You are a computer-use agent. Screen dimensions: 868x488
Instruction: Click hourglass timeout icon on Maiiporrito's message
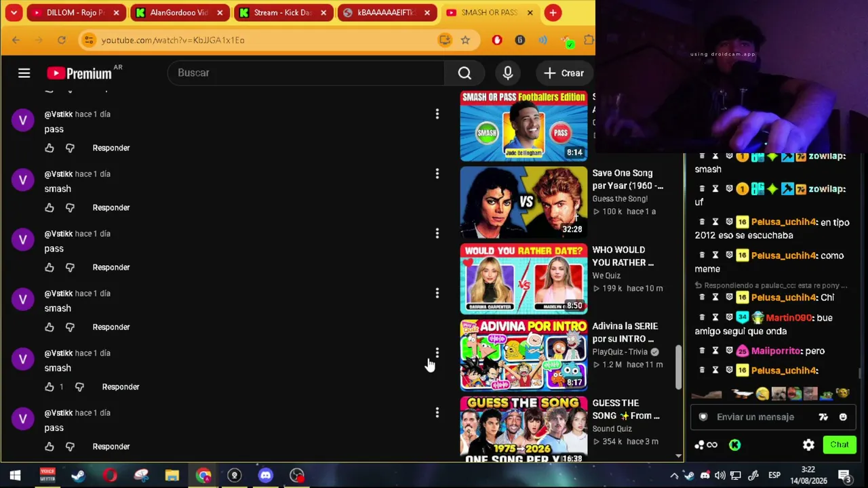pos(715,351)
